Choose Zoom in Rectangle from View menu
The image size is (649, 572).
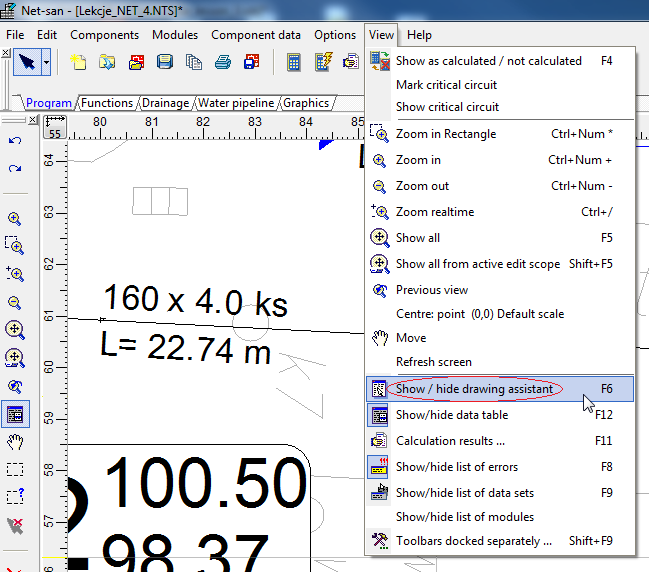click(x=445, y=134)
